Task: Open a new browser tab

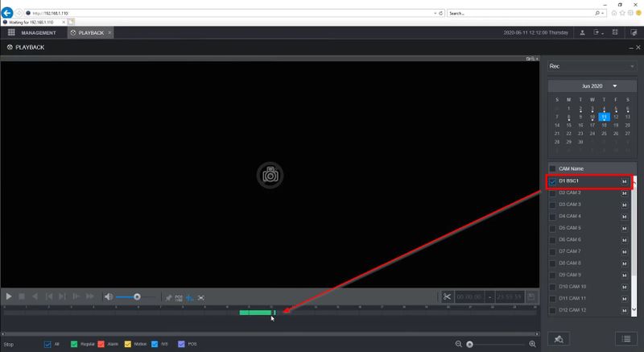Action: (x=71, y=23)
